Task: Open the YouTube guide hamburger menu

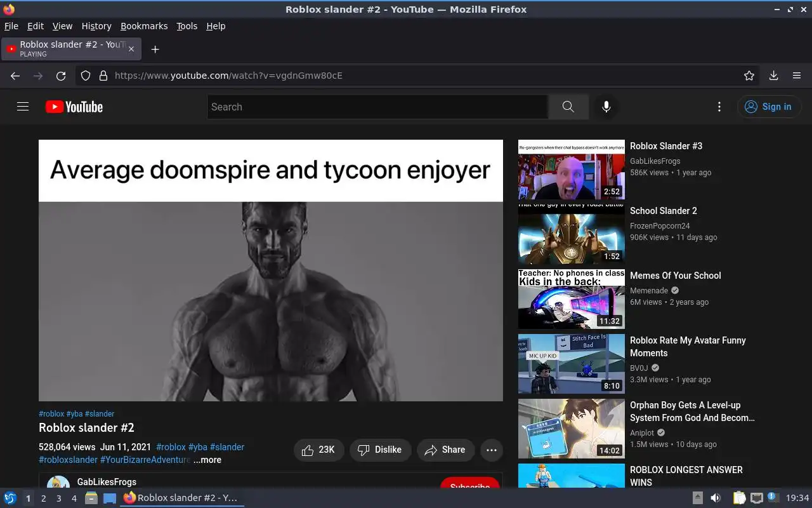Action: coord(23,107)
